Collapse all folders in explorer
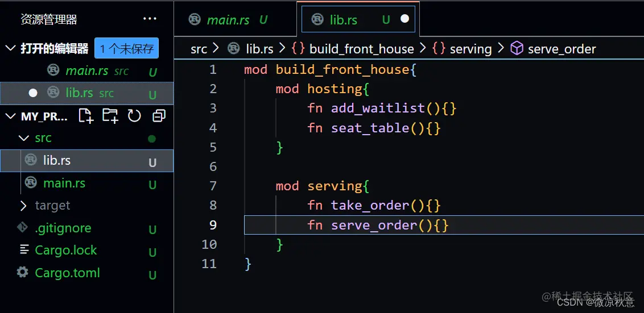The height and width of the screenshot is (313, 644). point(159,116)
